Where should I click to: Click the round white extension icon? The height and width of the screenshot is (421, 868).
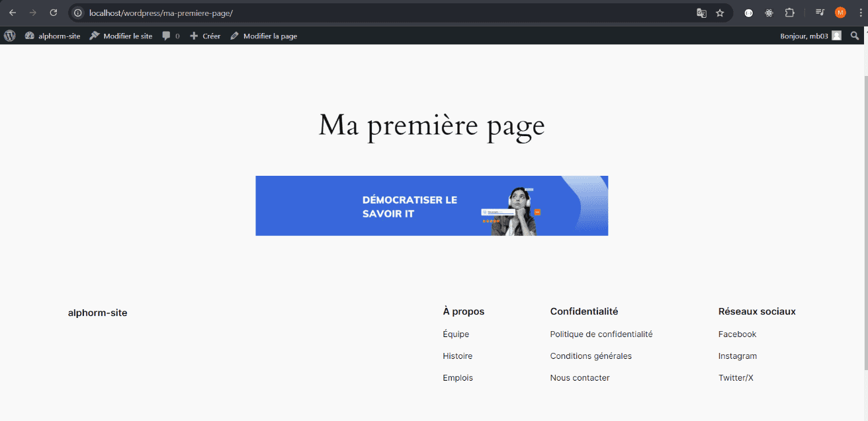pyautogui.click(x=749, y=13)
